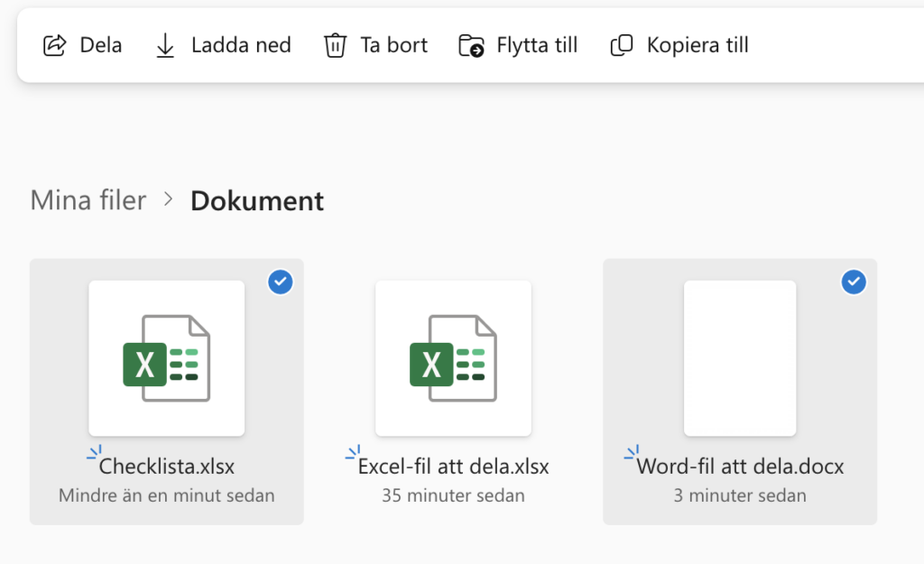Click the Dela share arrow icon
924x564 pixels.
tap(55, 45)
